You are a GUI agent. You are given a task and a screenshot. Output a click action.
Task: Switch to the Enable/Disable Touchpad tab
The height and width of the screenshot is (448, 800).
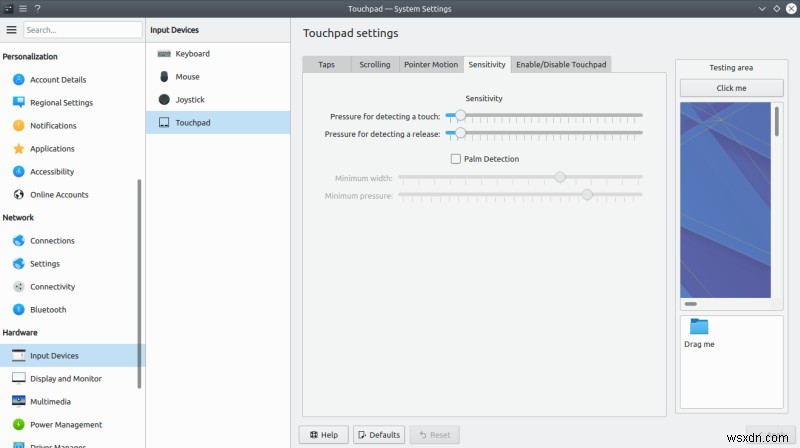(560, 65)
